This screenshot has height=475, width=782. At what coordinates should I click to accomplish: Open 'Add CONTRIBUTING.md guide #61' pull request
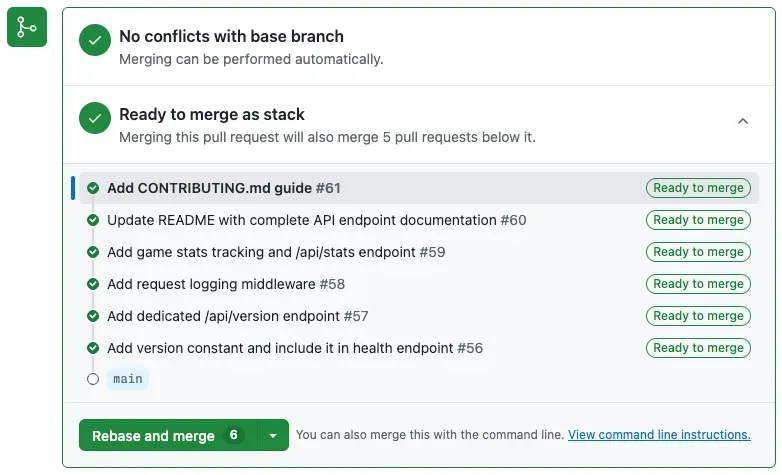point(224,188)
